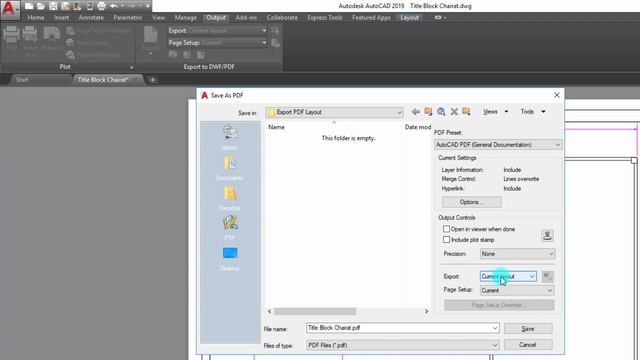
Task: Click the Save As icon in quick access toolbar
Action: point(65,6)
